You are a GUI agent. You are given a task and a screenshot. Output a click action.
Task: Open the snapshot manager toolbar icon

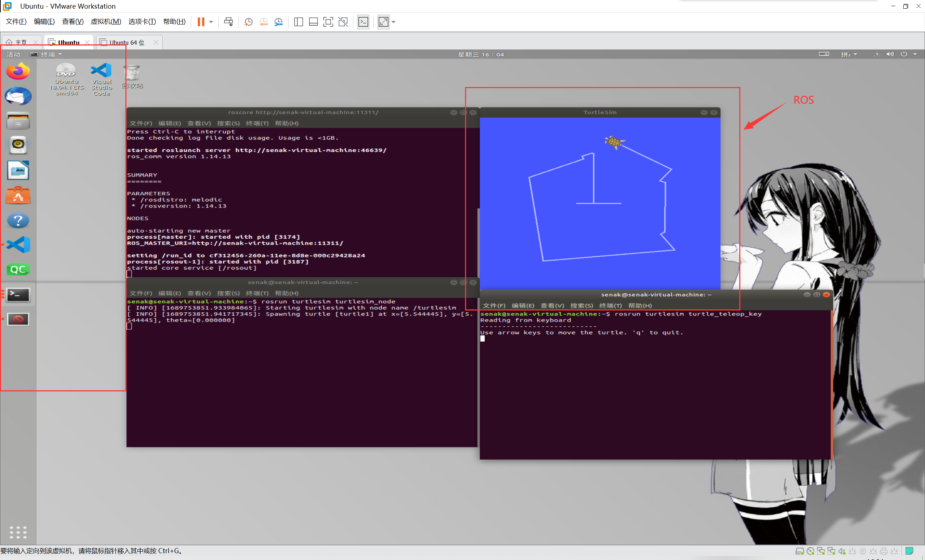(279, 22)
